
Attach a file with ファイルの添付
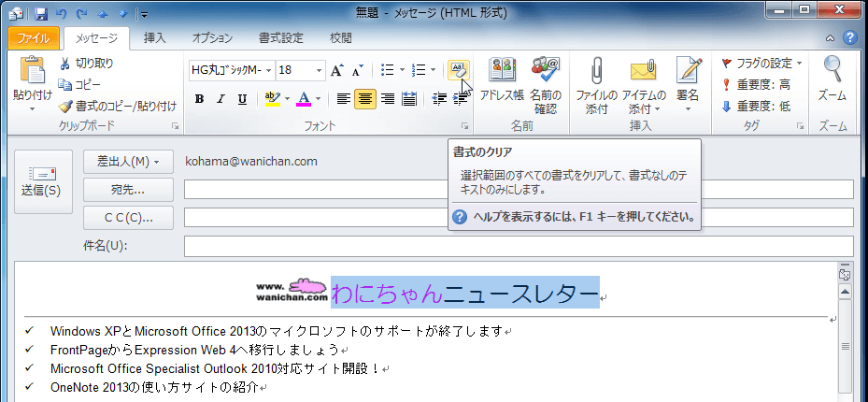596,86
